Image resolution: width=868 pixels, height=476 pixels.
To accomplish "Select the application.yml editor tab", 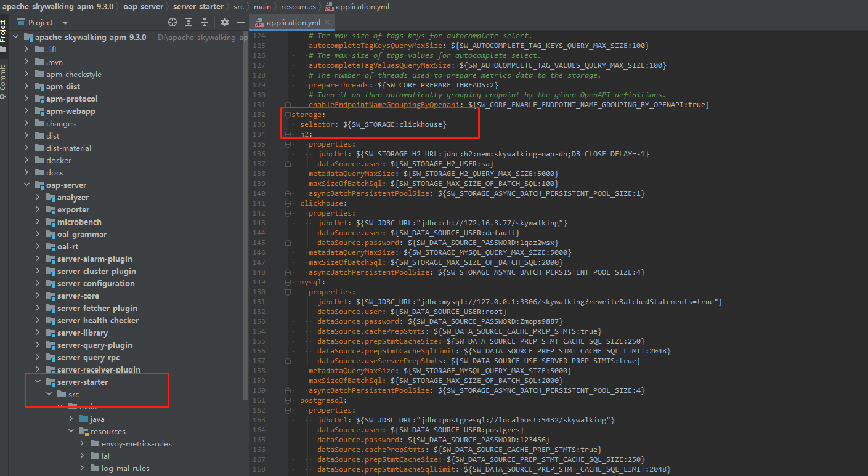I will [293, 23].
